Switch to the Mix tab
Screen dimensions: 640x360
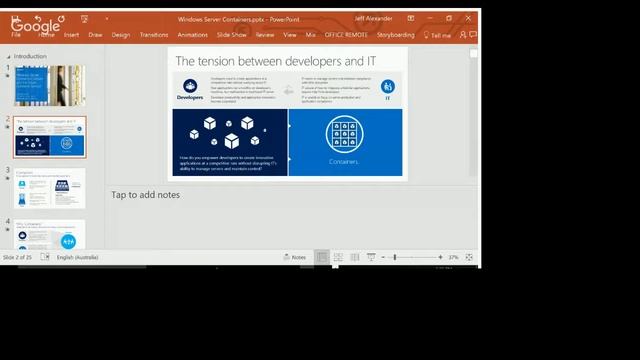pos(310,35)
